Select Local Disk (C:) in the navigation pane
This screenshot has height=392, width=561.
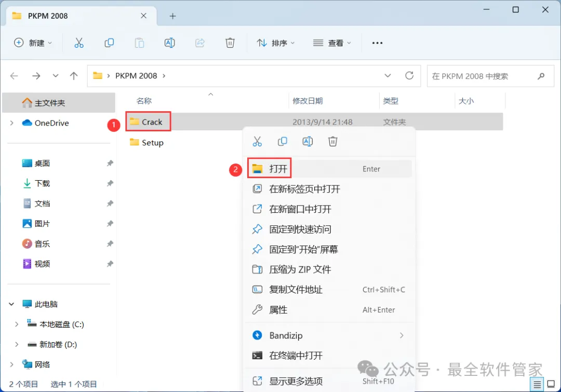[x=61, y=325]
